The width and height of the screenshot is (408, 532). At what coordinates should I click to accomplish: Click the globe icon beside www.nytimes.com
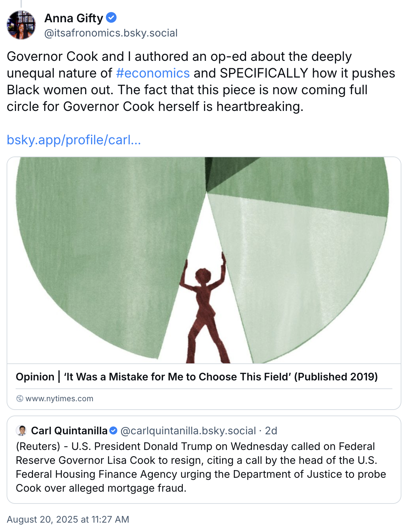point(20,398)
